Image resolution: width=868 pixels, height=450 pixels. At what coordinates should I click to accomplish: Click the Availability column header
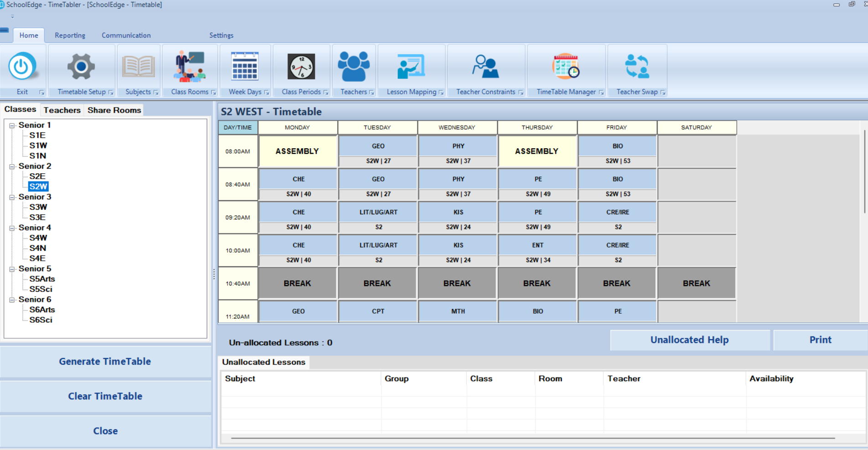[806, 378]
